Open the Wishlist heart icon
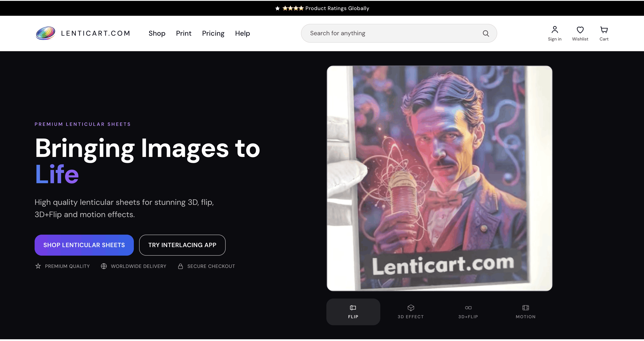 click(580, 30)
